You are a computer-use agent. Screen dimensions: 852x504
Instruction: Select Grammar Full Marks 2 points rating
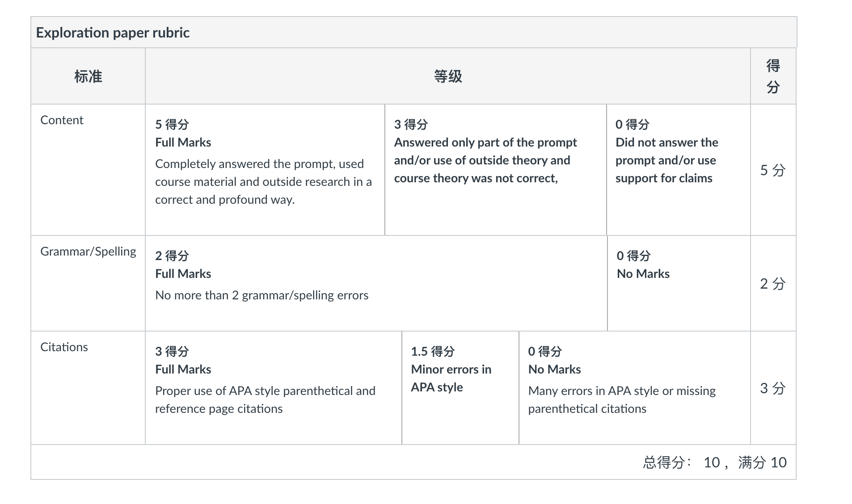pos(376,283)
